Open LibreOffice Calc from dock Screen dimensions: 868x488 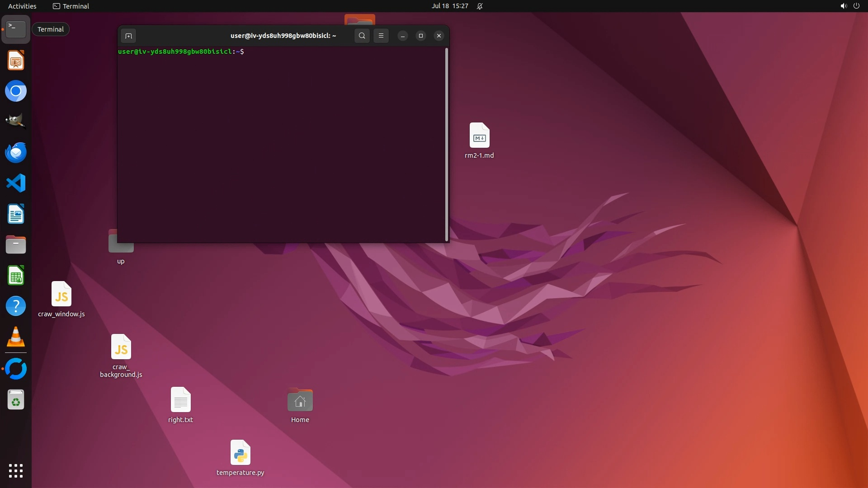click(16, 276)
